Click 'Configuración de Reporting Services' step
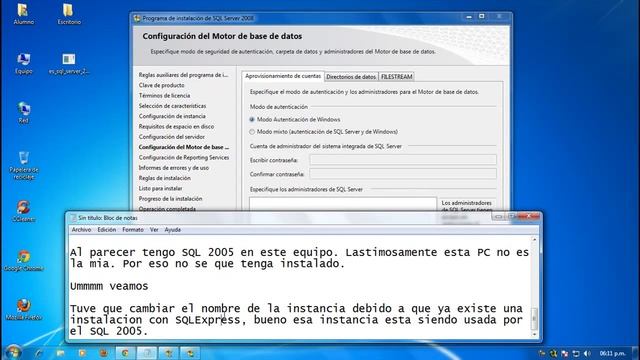640x360 pixels. point(184,158)
